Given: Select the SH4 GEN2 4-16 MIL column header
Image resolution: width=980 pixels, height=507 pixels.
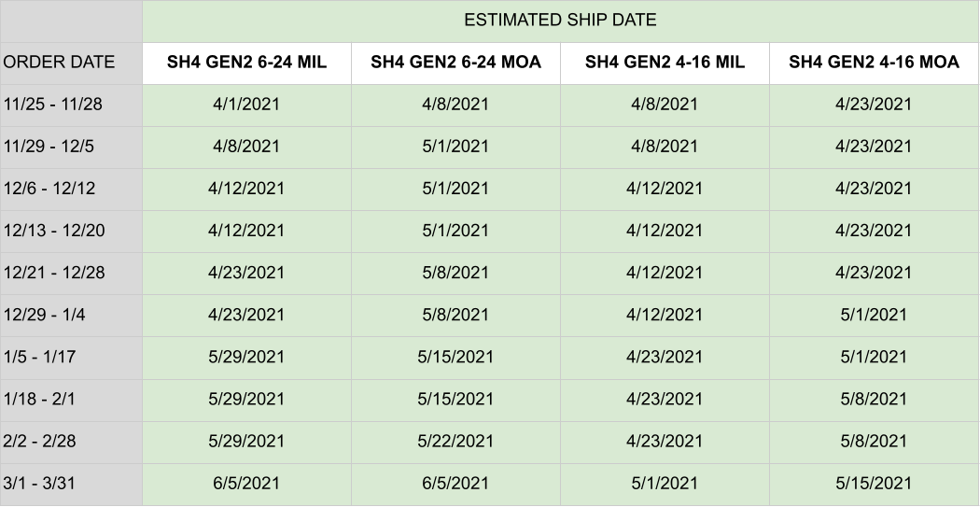Looking at the screenshot, I should 665,63.
